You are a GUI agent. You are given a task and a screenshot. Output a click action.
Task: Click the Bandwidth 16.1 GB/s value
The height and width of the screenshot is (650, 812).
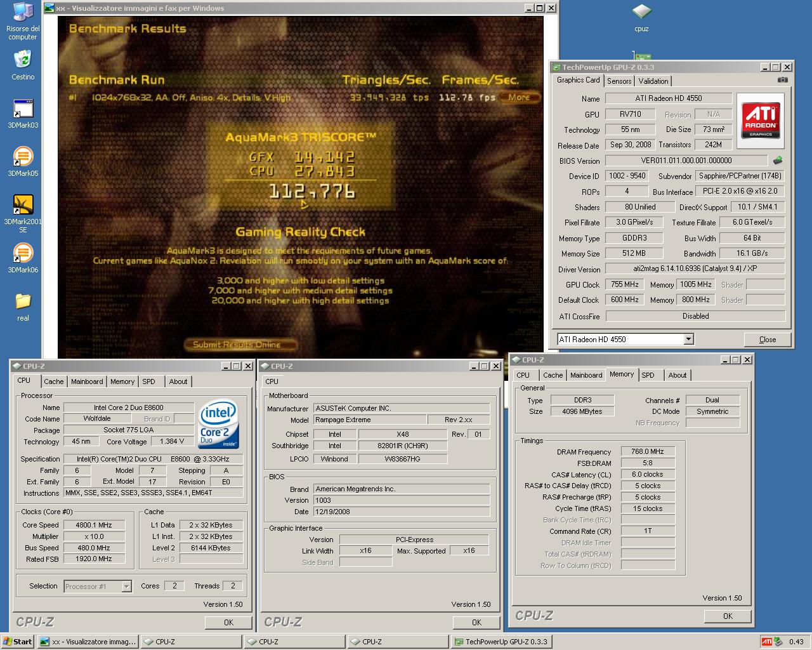(752, 253)
